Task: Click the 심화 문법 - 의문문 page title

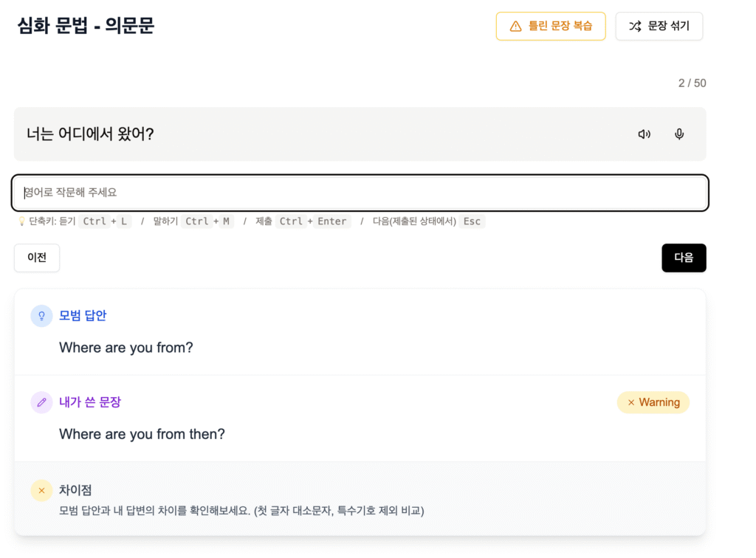Action: [x=86, y=26]
